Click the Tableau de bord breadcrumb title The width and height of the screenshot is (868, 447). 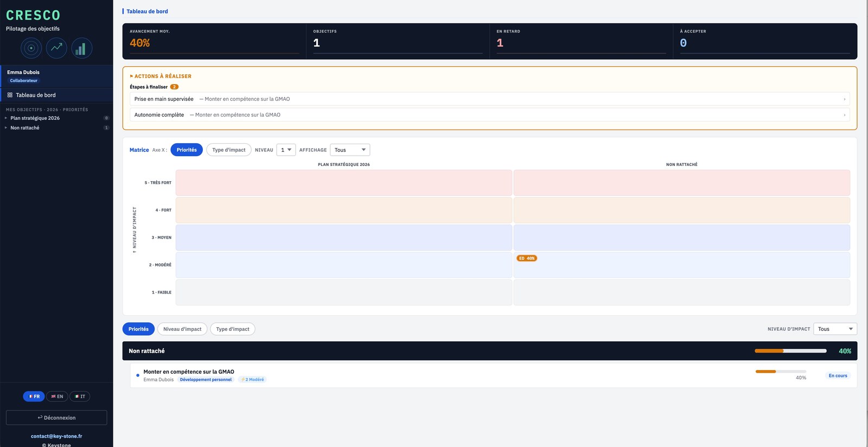147,11
